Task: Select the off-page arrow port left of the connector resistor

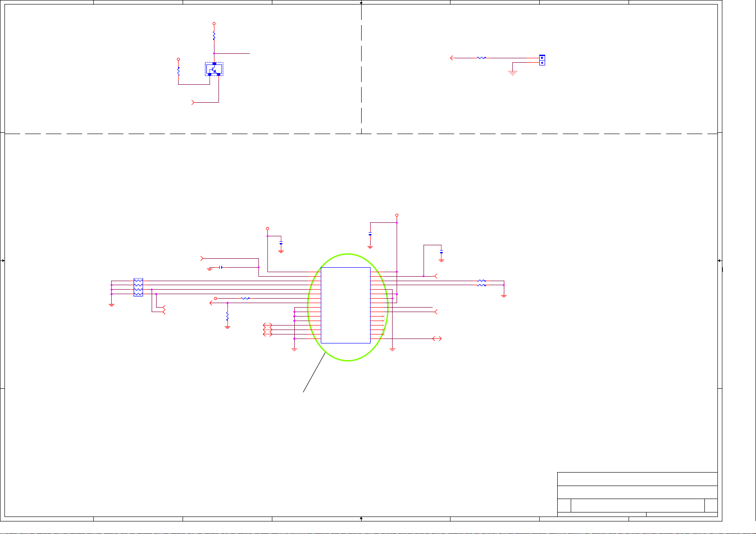Action: coord(452,58)
